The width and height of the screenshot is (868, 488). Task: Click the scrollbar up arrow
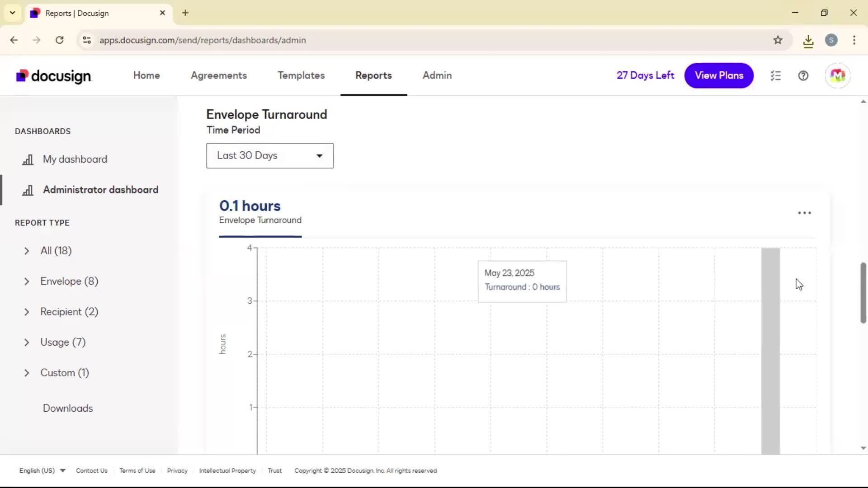[x=863, y=102]
